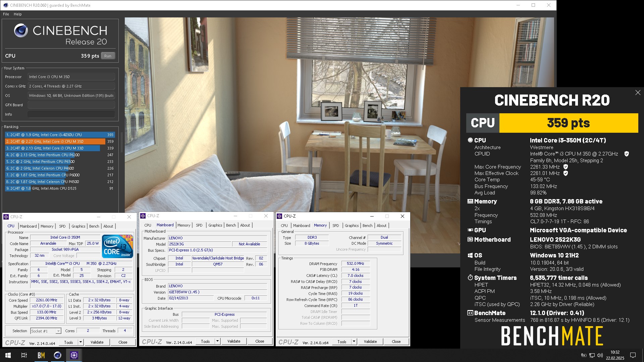Expand Tools dropdown arrow in memory CPU-Z

coord(354,342)
